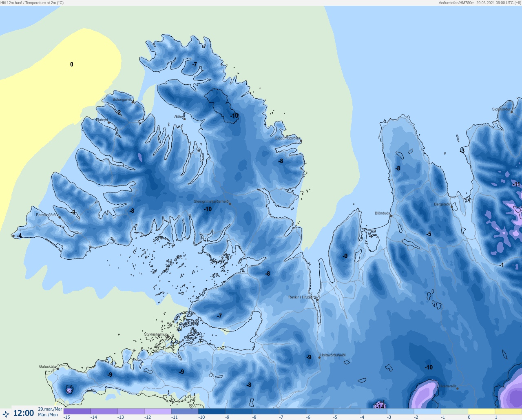
Task: Click the Bergstaðir station label
Action: 442,204
